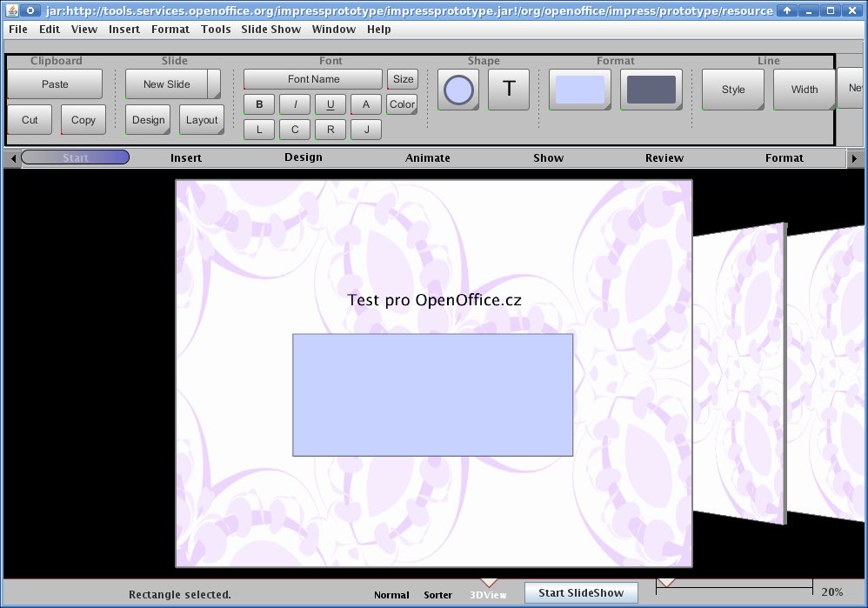Switch to the Show ribbon tab

click(549, 157)
